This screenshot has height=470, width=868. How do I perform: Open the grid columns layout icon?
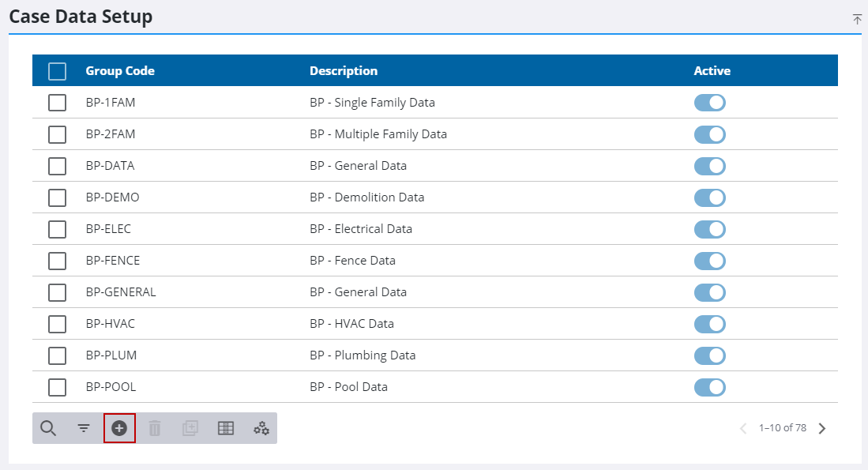click(226, 428)
